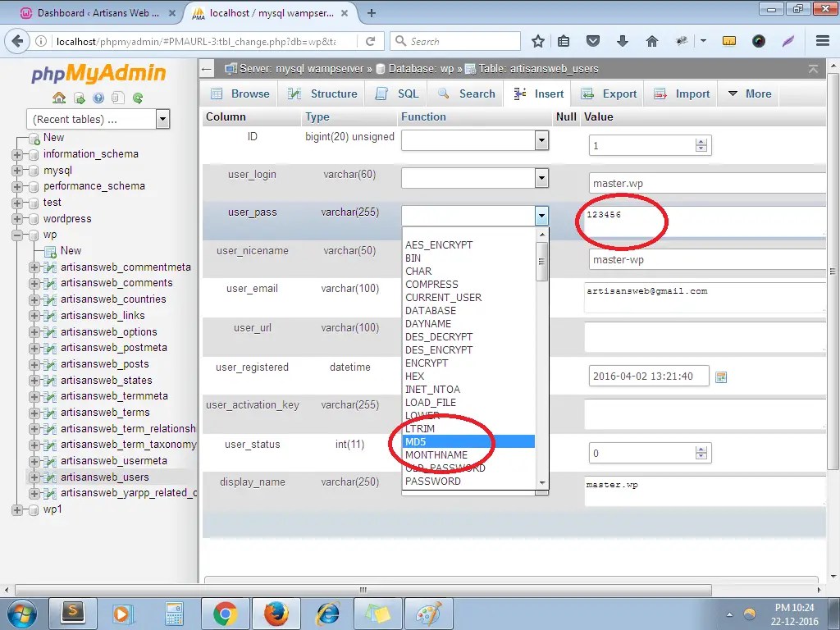
Task: Click Database: wp breadcrumb link
Action: click(421, 69)
